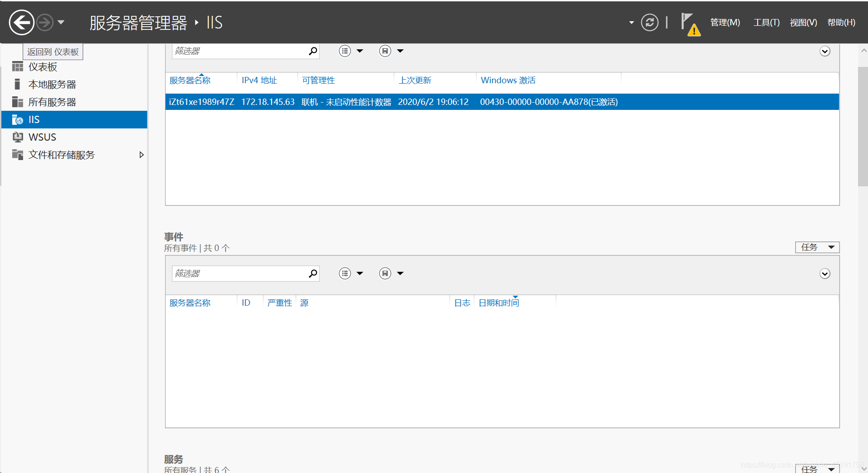The width and height of the screenshot is (868, 473).
Task: Click the activation key 00430-00000-00000-AA878 cell
Action: (x=549, y=102)
